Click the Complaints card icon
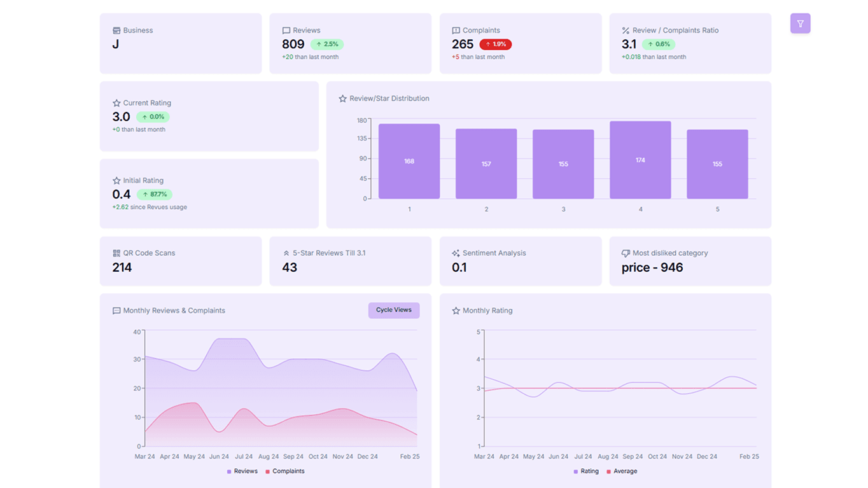The height and width of the screenshot is (488, 868). [455, 30]
